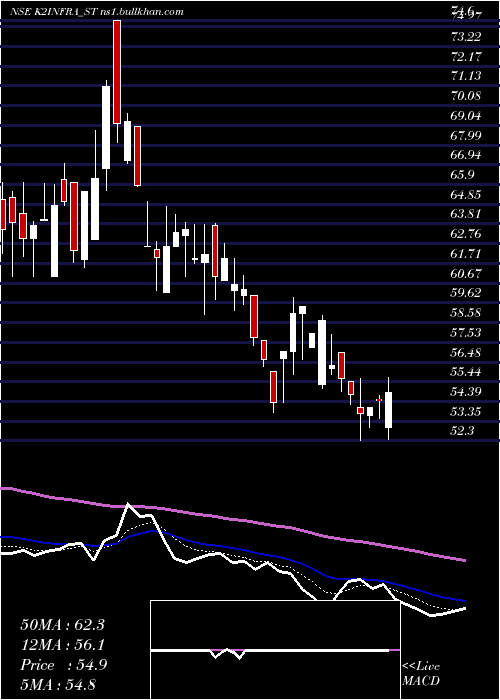Click the 60.67 price axis label
Viewport: 500px width, 700px height.
click(x=467, y=274)
